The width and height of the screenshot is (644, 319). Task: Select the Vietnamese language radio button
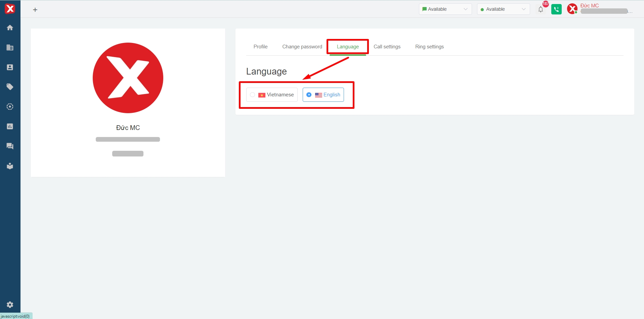[x=253, y=95]
